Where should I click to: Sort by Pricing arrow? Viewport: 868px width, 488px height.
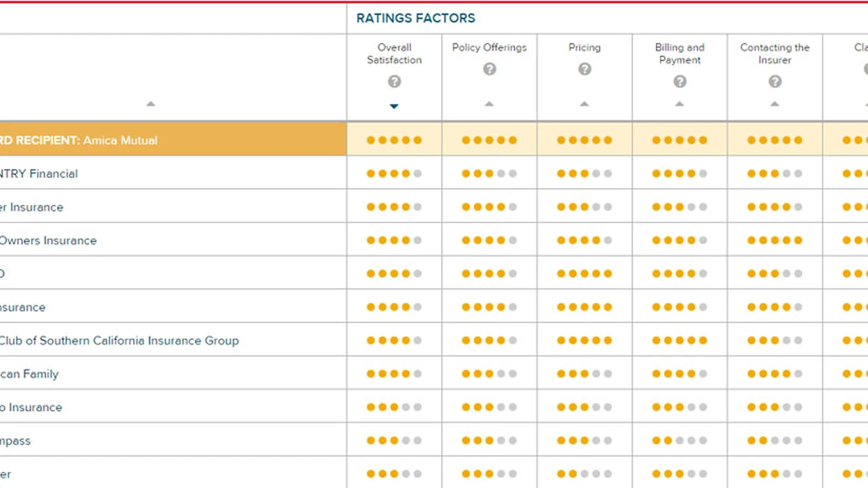[x=585, y=104]
